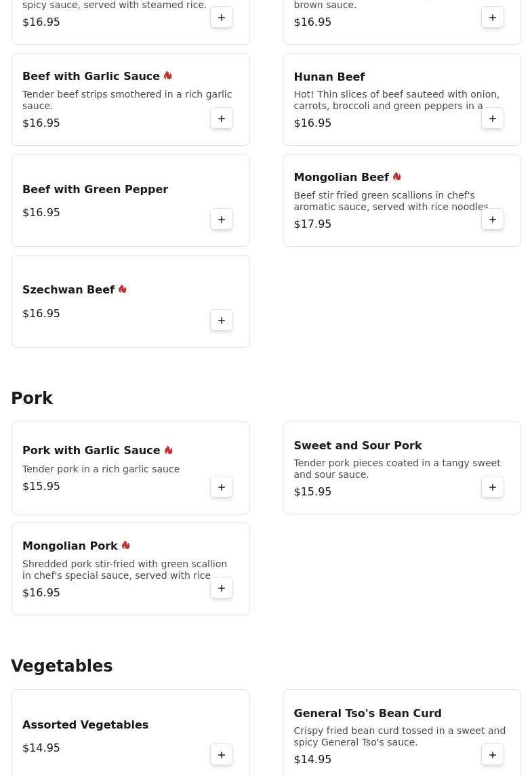Click plus button for Hunan Beef
532x776 pixels.
(x=493, y=119)
